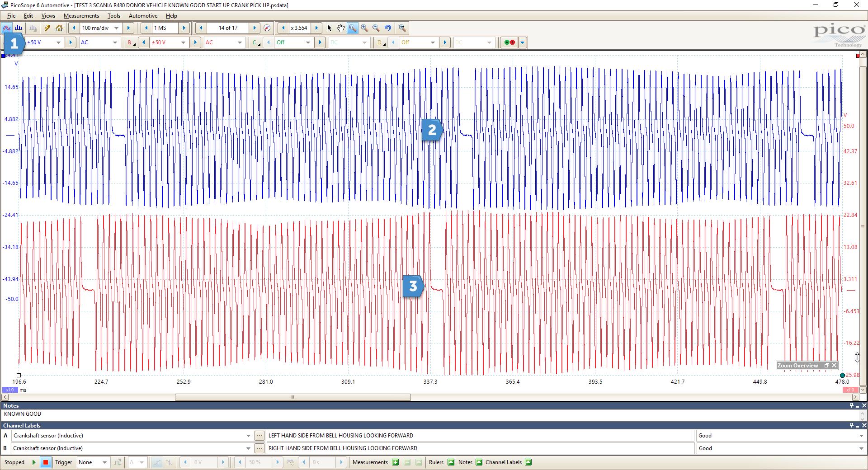The image size is (868, 470).
Task: Open the 1 MS samples field
Action: [x=166, y=28]
